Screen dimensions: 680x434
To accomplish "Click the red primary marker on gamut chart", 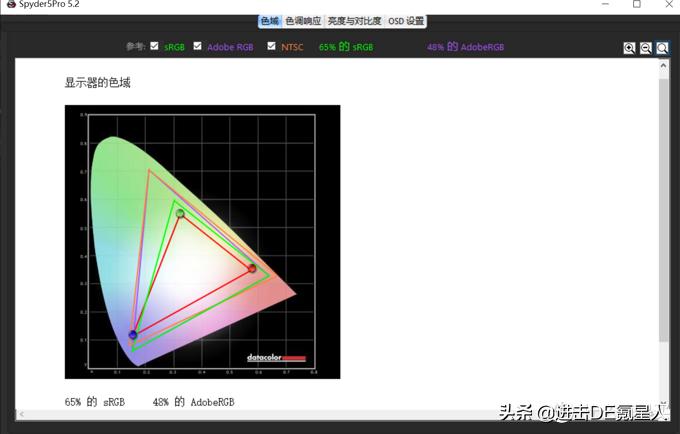I will click(252, 268).
